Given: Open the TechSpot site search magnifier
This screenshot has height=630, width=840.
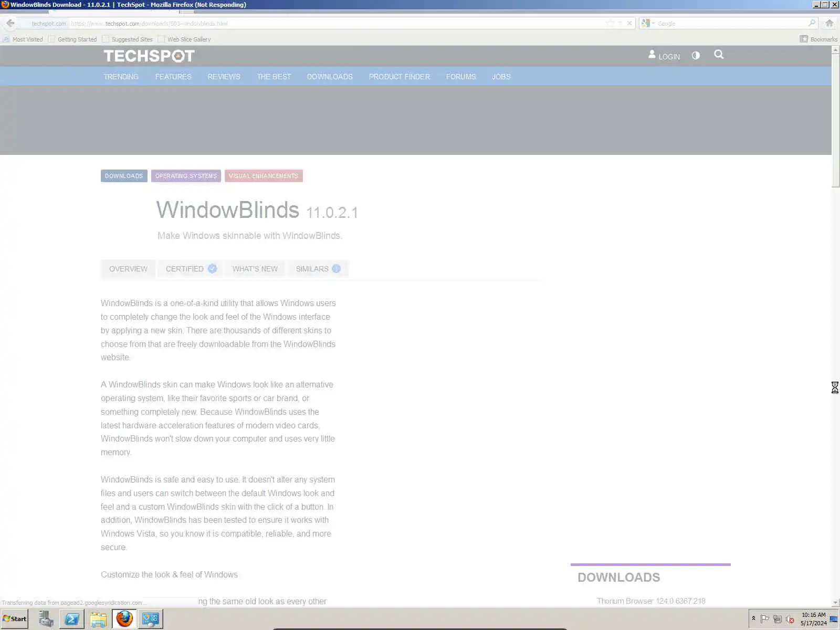Looking at the screenshot, I should [719, 55].
